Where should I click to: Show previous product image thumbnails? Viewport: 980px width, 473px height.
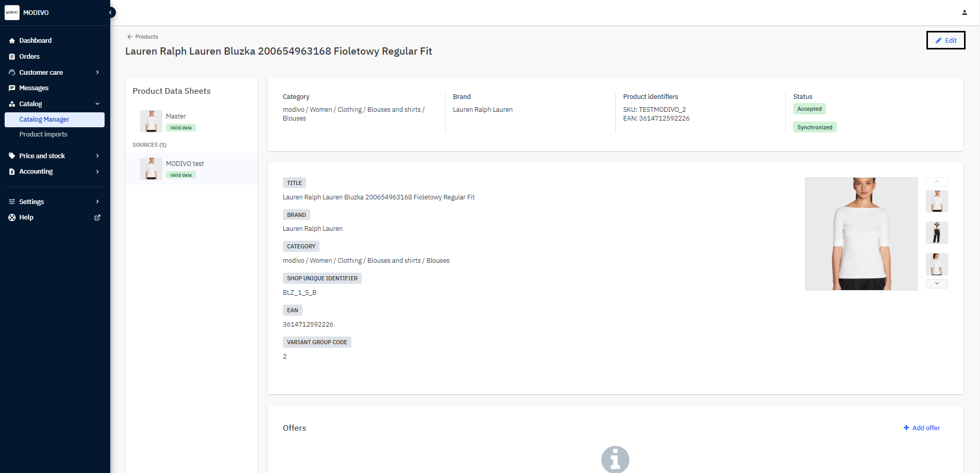[937, 182]
